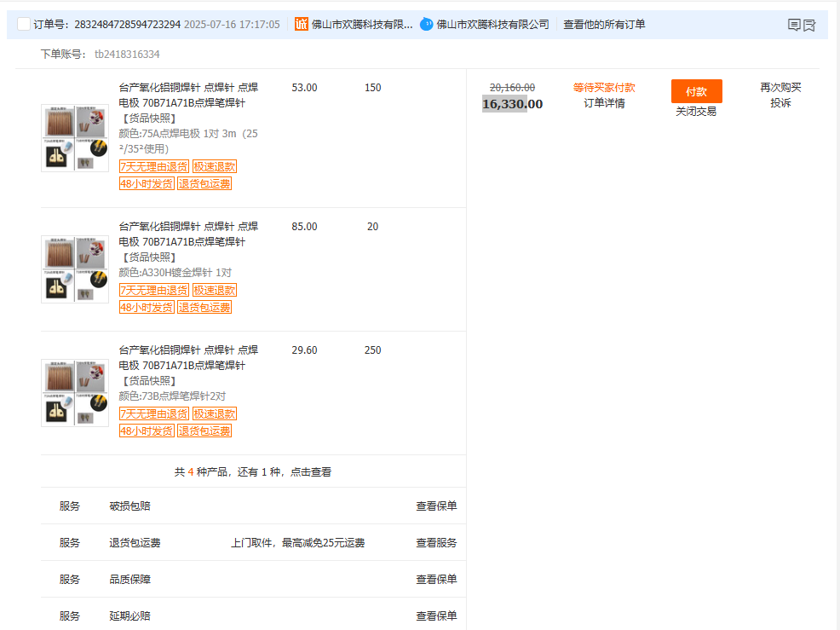This screenshot has width=840, height=630.
Task: Click 极速退款 tag on 73B点焊笔焊针 item
Action: [x=215, y=414]
